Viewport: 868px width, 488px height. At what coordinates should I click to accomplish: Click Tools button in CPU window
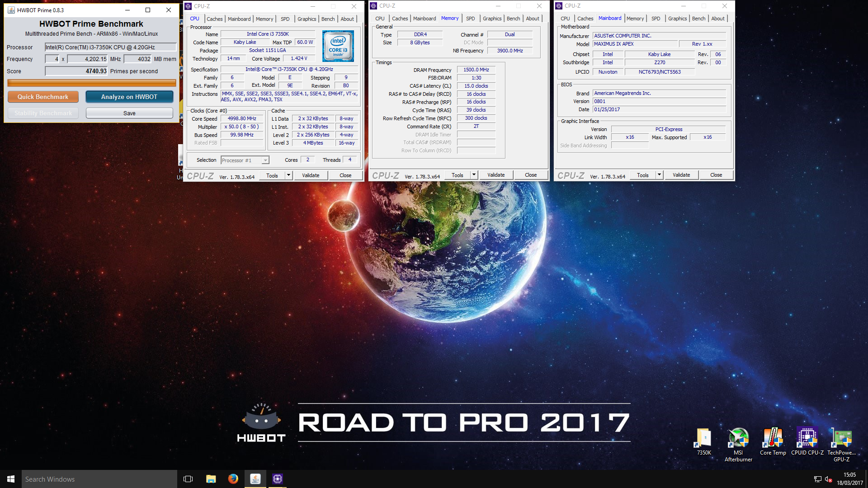tap(272, 175)
